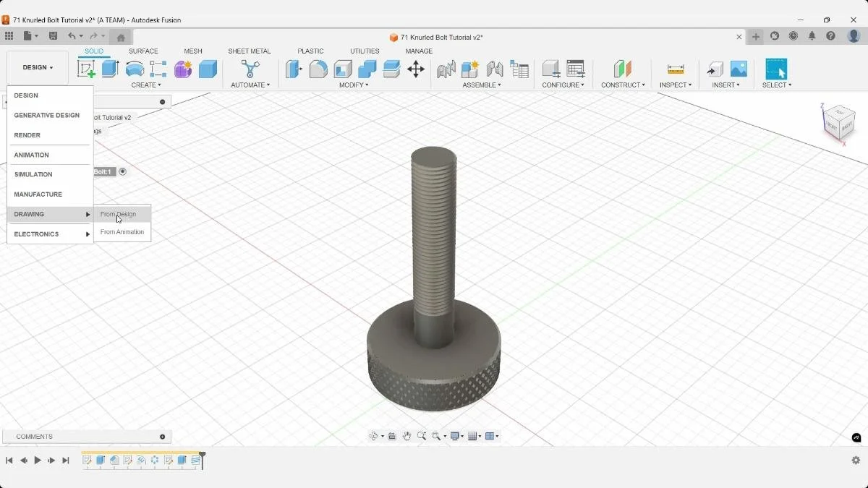Screen dimensions: 868x488
Task: Activate the Select window tool icon
Action: coord(776,69)
